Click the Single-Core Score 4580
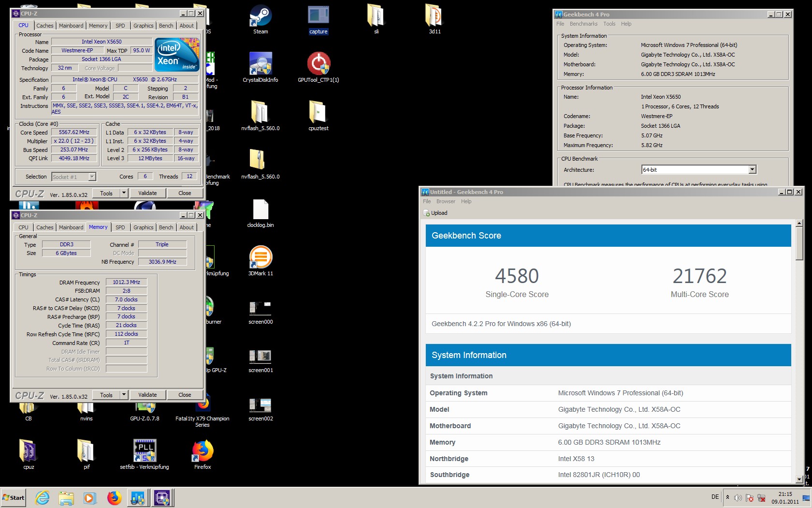The height and width of the screenshot is (508, 812). 517,276
